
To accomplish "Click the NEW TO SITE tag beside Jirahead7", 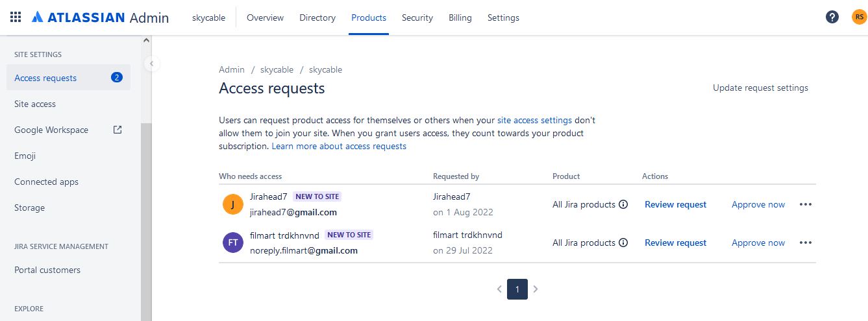I will click(317, 196).
